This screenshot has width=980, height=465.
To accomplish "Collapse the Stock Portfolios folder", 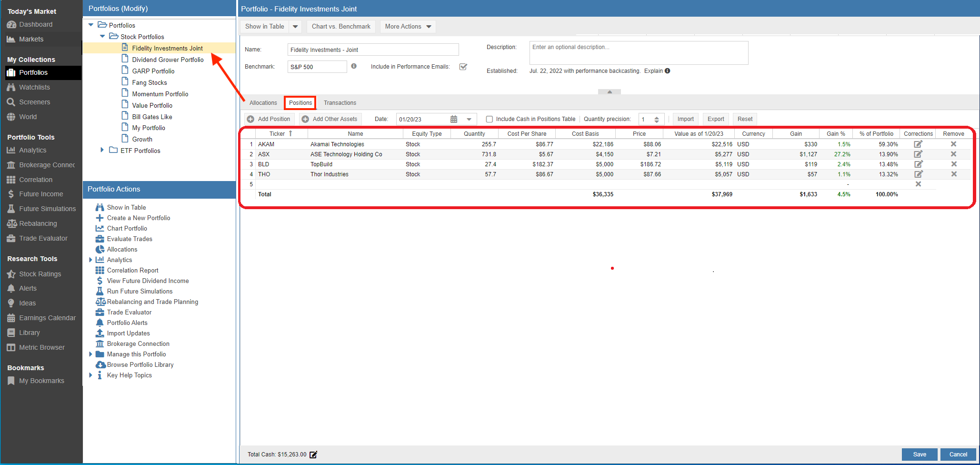I will (x=102, y=36).
